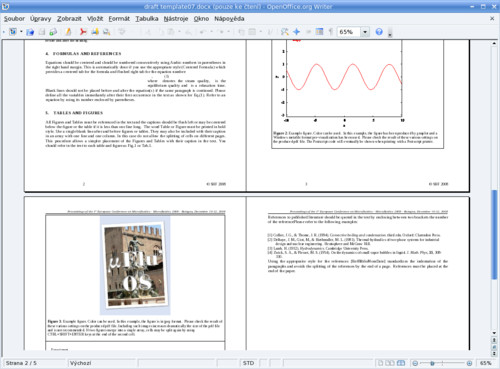Click the Open file icon
The image size is (500, 369).
30,32
